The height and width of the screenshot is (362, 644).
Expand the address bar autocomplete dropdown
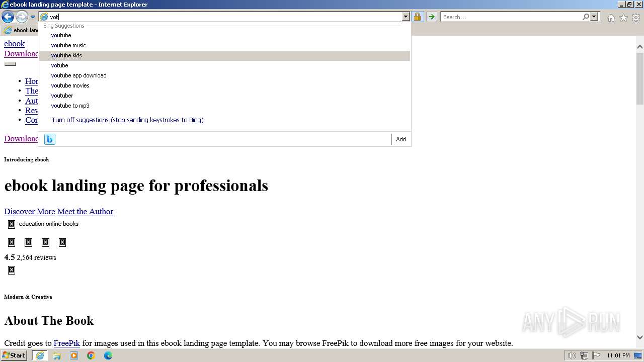pos(406,17)
